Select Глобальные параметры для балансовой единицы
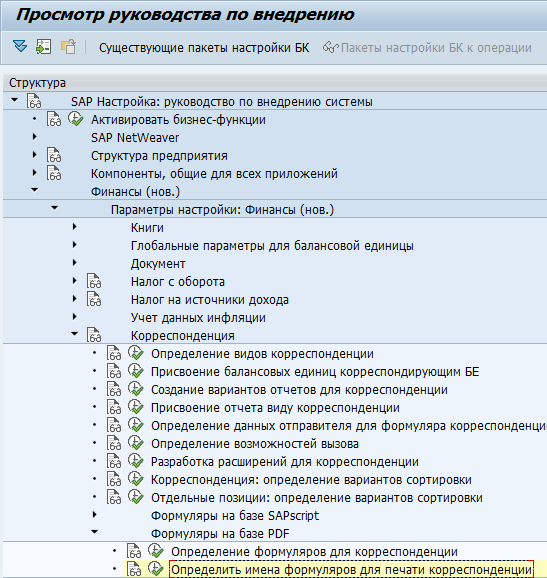This screenshot has width=547, height=578. pos(272,246)
